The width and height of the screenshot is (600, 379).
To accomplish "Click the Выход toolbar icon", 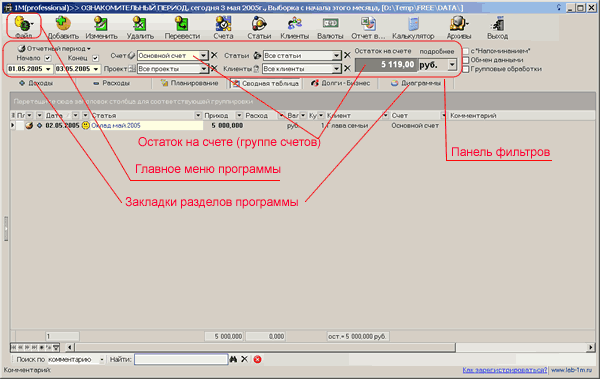I will [497, 24].
